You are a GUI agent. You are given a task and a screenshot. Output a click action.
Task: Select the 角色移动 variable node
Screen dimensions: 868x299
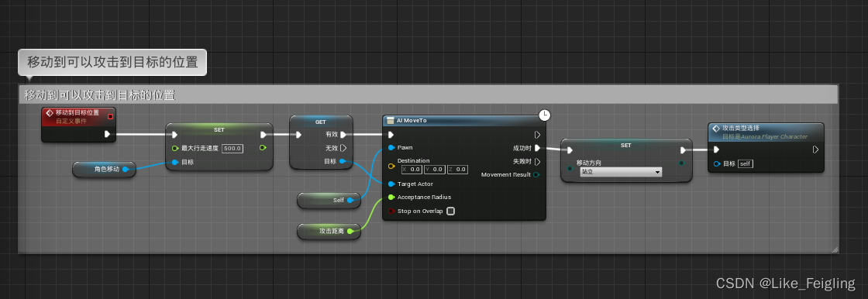click(105, 169)
